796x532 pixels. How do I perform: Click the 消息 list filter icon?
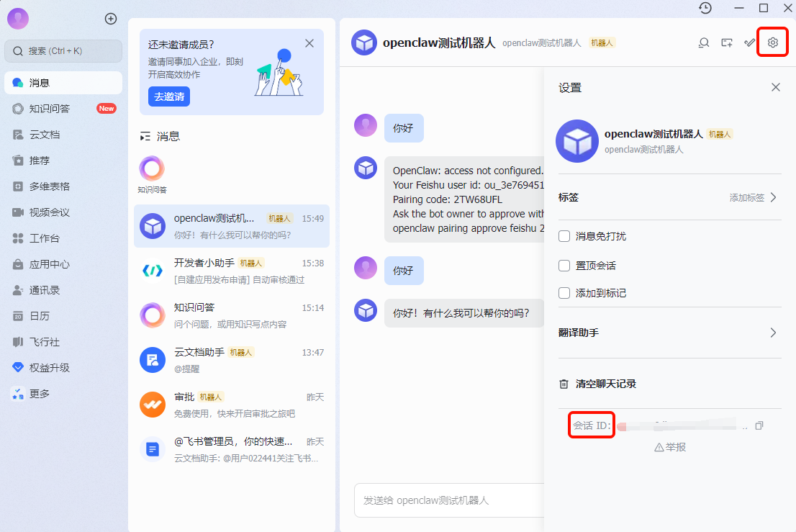tap(145, 137)
